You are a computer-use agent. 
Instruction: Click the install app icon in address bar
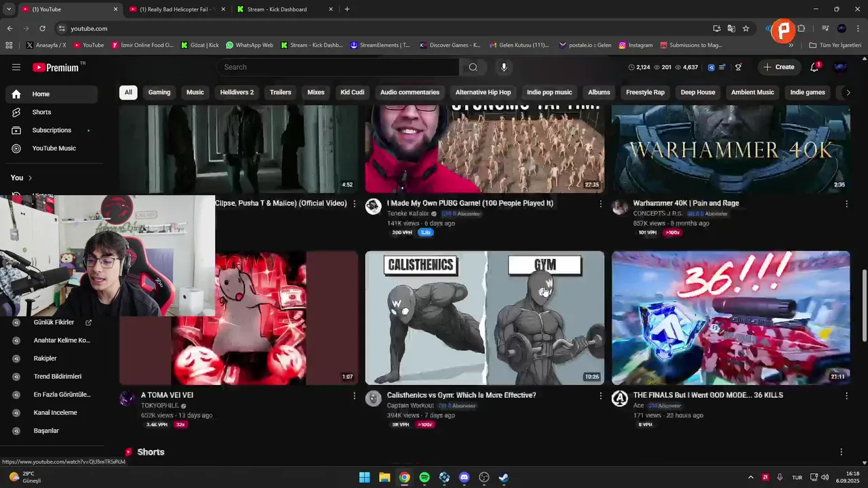click(717, 28)
